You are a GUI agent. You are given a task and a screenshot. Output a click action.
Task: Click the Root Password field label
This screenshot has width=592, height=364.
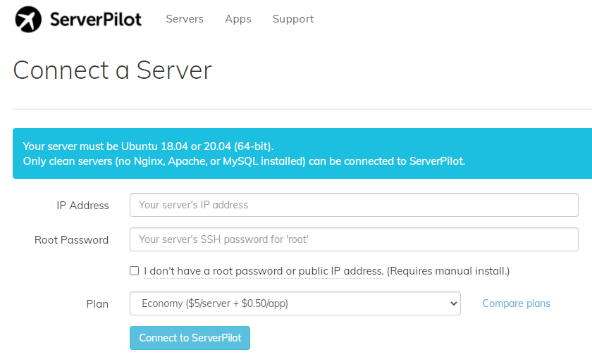coord(71,240)
